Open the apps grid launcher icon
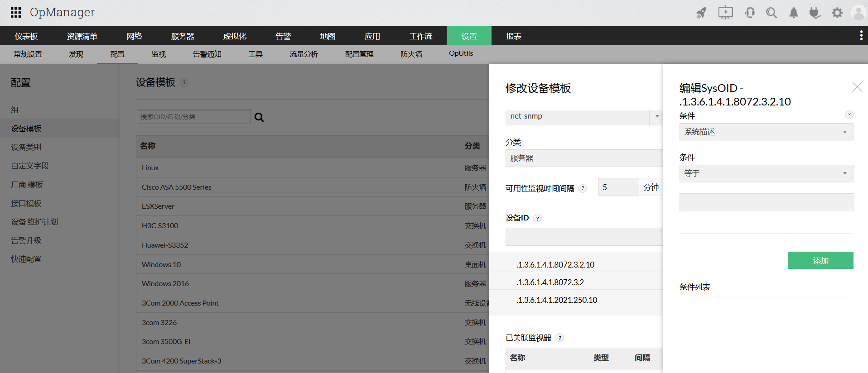Screen dimensions: 868x373 click(16, 12)
